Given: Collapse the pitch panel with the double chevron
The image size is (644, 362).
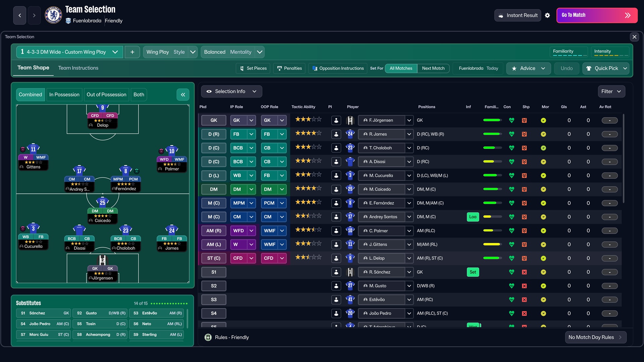Looking at the screenshot, I should click(x=183, y=95).
